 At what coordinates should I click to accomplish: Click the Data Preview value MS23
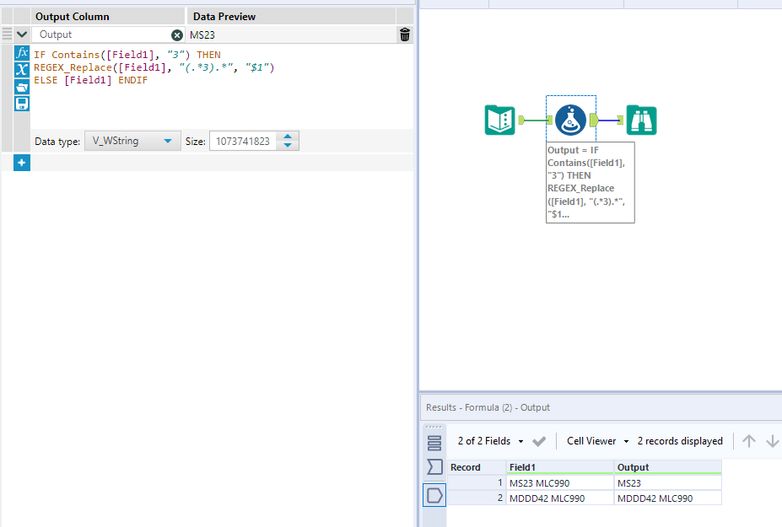[x=202, y=35]
